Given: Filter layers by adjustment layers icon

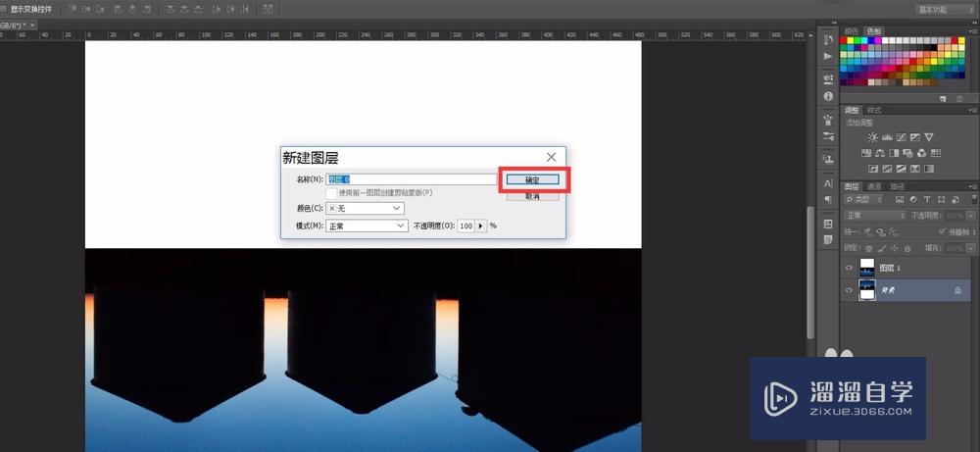Looking at the screenshot, I should [x=913, y=199].
